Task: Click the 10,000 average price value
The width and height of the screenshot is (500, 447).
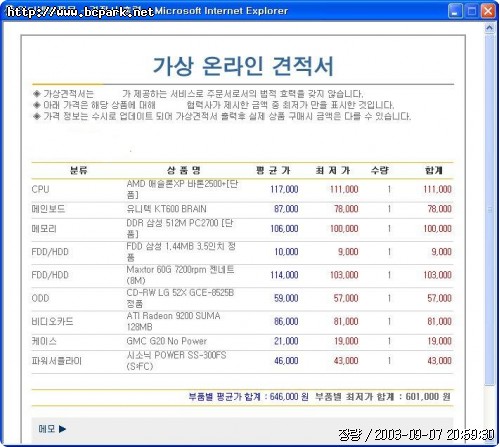Action: pyautogui.click(x=286, y=252)
